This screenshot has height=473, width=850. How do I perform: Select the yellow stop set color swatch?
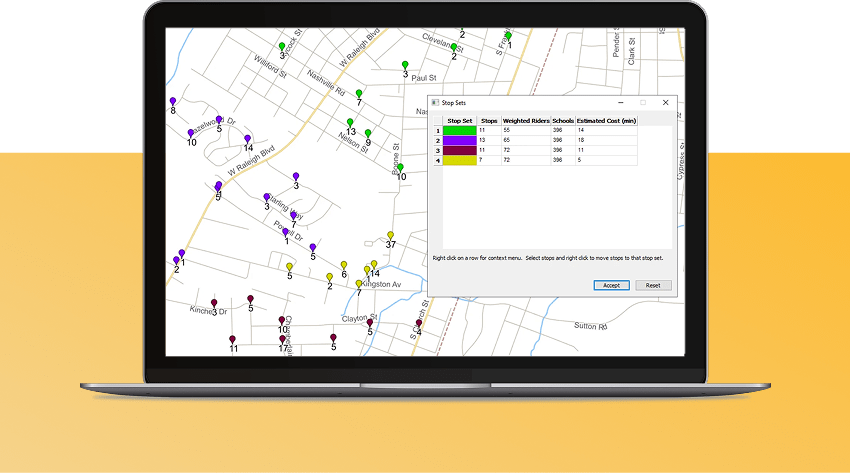point(460,160)
